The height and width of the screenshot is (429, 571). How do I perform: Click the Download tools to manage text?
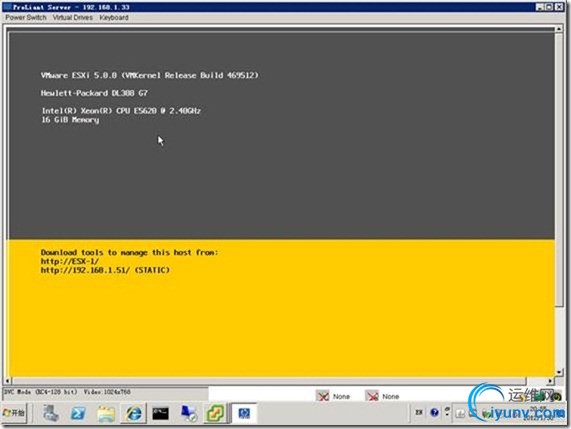[129, 252]
